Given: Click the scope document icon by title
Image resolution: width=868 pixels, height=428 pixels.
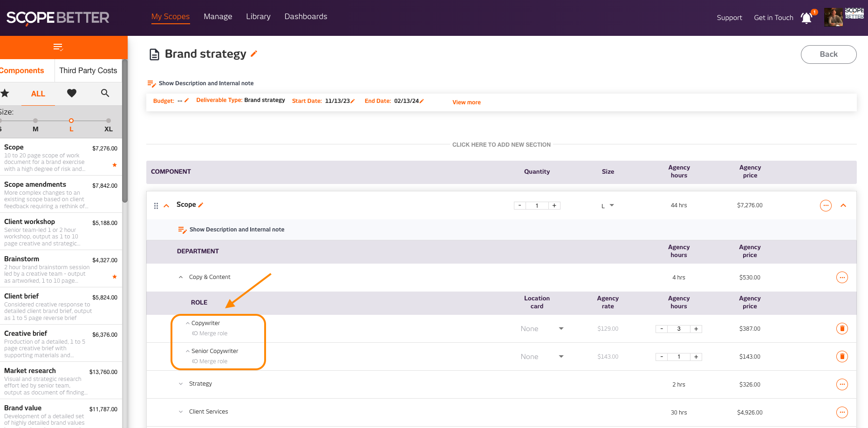Looking at the screenshot, I should pos(154,54).
